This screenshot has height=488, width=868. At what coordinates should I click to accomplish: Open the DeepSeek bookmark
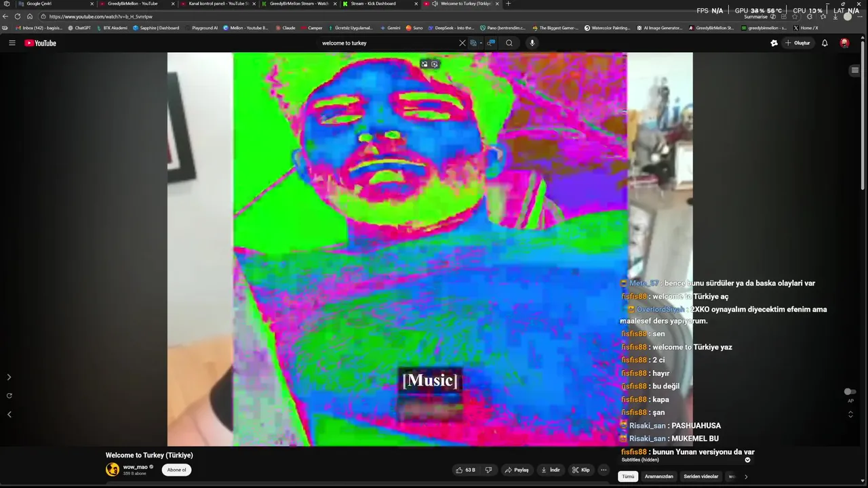[451, 28]
